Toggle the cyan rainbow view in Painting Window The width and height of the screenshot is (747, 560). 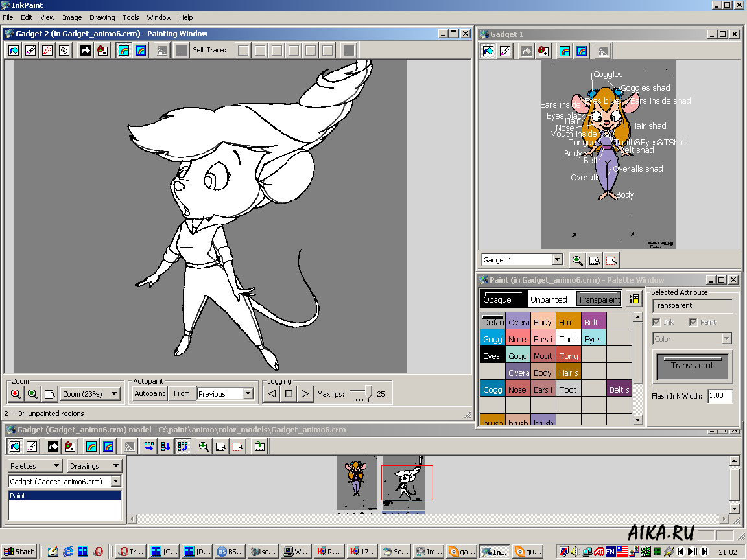click(x=124, y=51)
